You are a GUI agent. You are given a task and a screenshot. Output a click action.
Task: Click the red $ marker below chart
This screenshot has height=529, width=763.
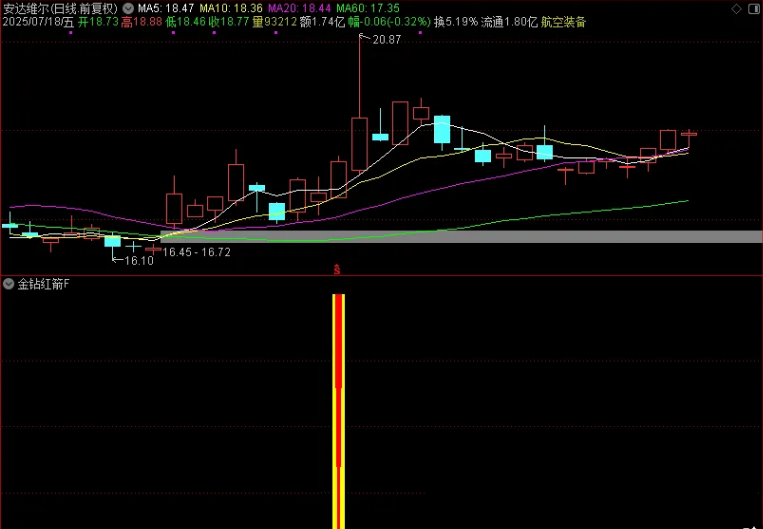pyautogui.click(x=338, y=270)
